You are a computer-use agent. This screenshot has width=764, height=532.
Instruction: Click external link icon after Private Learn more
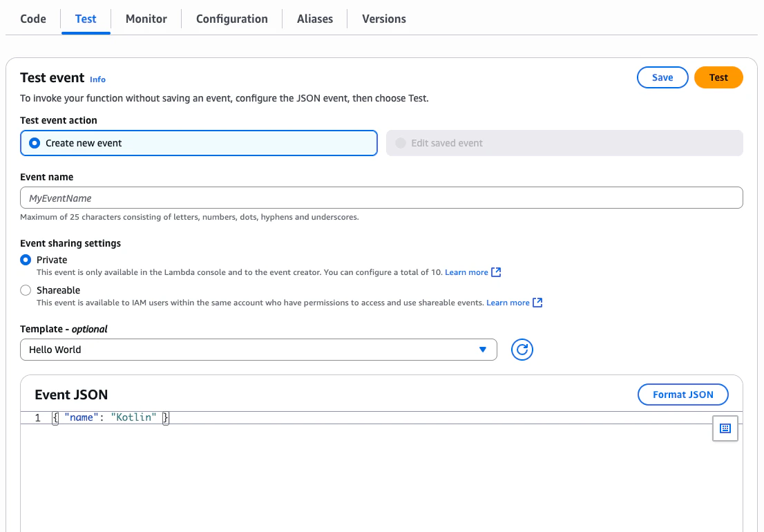tap(496, 272)
